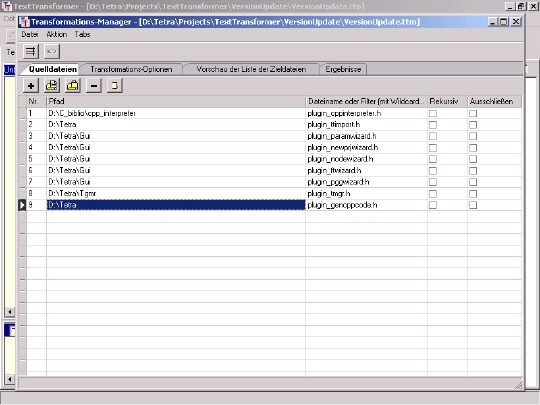Toggle Rekursiv for plugin_cppinterpreter.h row
Viewport: 540px width, 405px height.
pyautogui.click(x=433, y=113)
